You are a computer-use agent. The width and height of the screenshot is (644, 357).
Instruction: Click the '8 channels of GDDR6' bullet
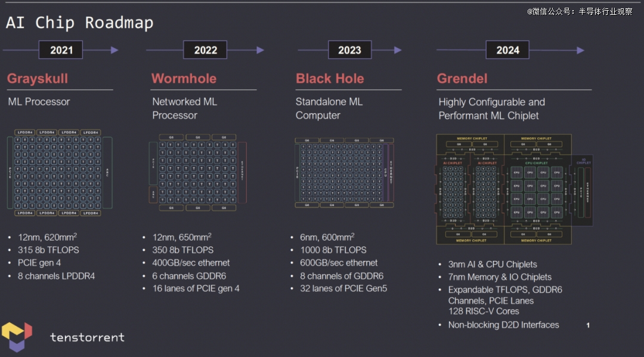click(342, 276)
